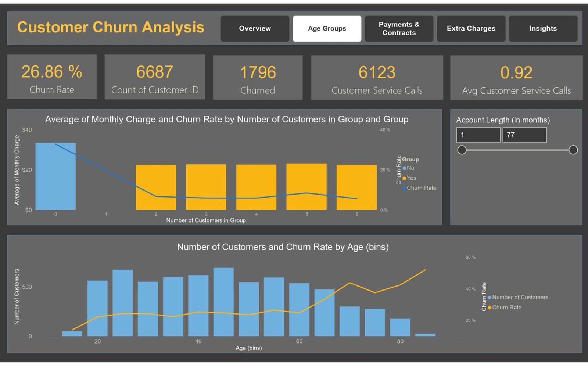Click the Number of Customers legend marker
Screen dimensions: 588x366
[490, 298]
